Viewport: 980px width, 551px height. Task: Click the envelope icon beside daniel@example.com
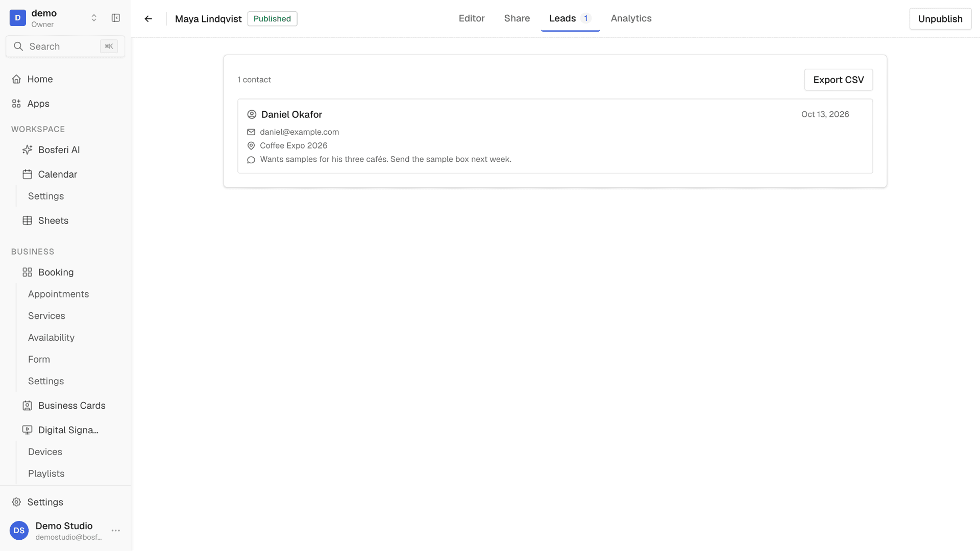tap(251, 132)
